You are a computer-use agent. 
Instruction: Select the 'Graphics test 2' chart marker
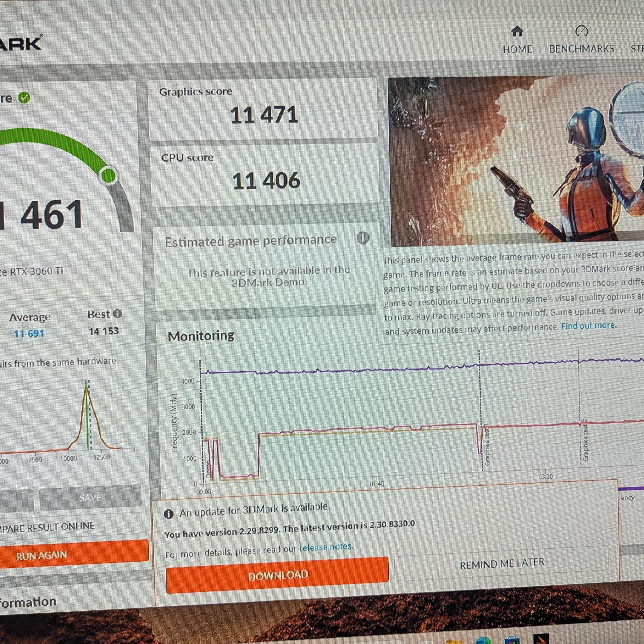click(586, 440)
